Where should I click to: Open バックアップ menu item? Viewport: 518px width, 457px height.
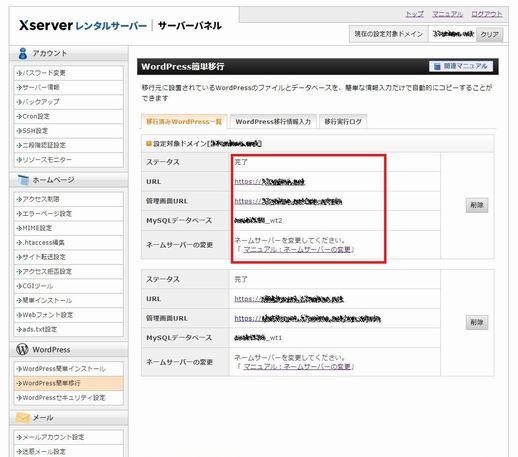69,102
